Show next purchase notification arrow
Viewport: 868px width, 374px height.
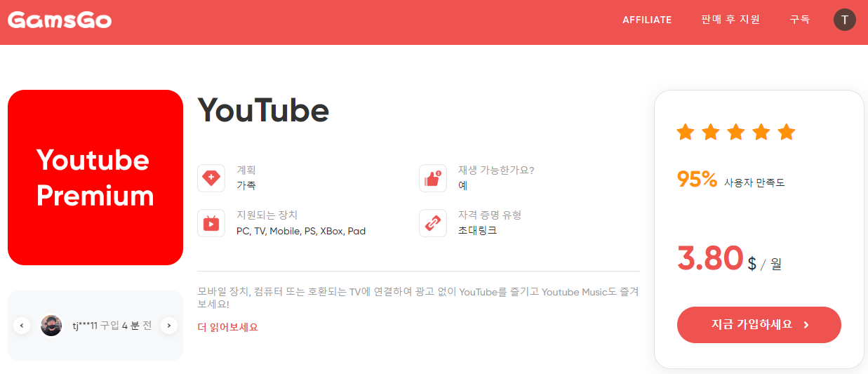point(169,326)
